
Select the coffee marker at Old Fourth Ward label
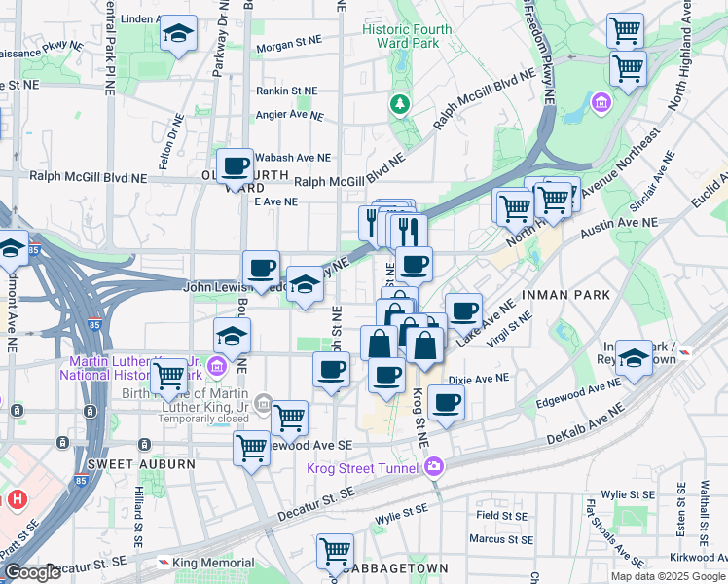(x=235, y=169)
